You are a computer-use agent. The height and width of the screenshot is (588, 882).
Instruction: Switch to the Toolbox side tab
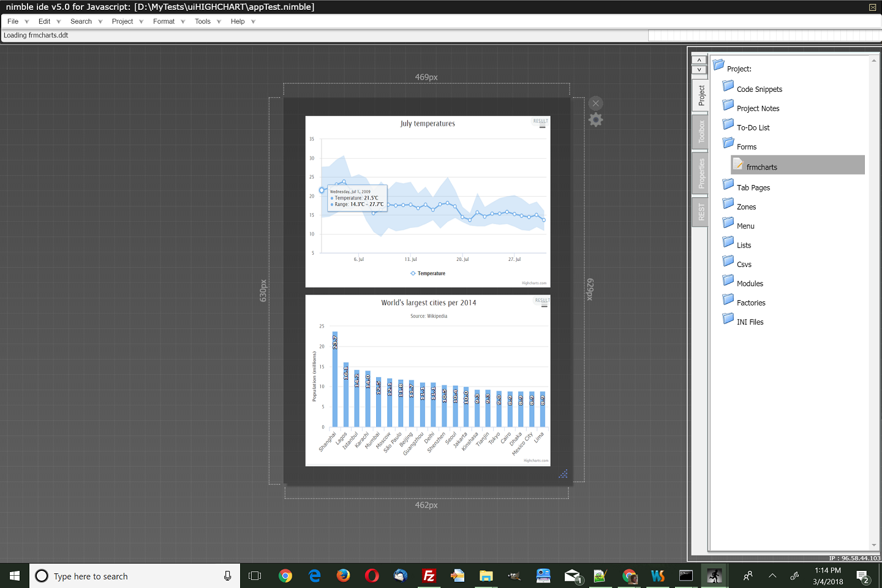click(x=701, y=132)
